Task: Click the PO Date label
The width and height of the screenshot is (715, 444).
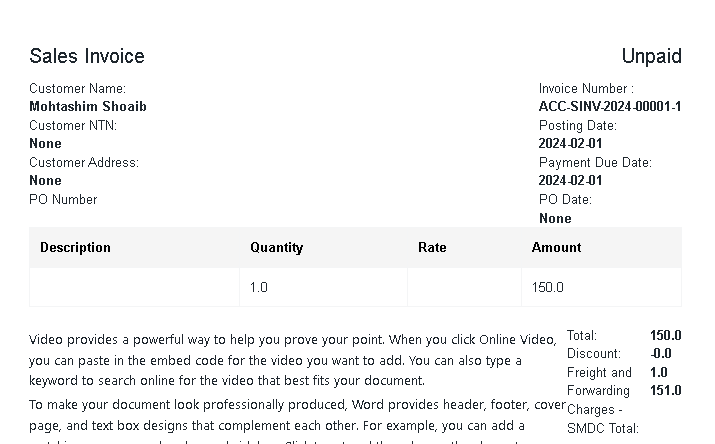Action: [565, 199]
